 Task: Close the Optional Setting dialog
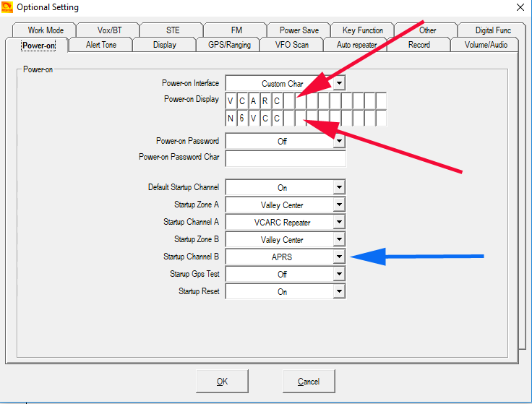point(519,7)
